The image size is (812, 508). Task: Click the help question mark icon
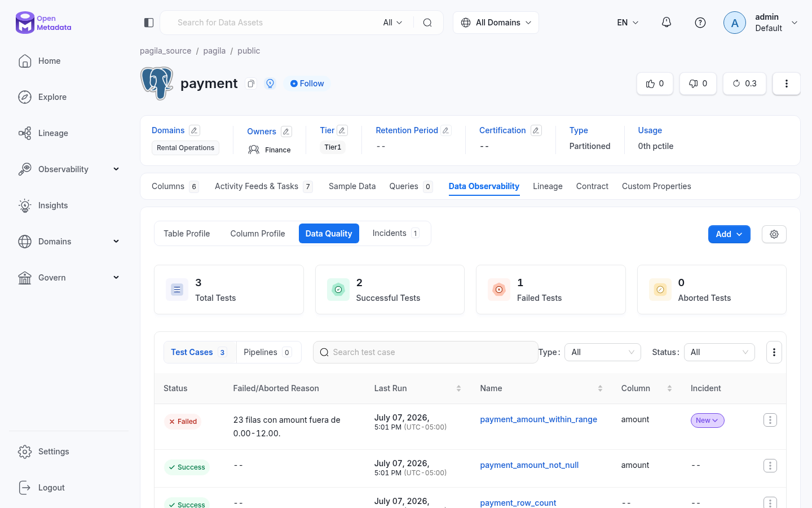[x=700, y=23]
